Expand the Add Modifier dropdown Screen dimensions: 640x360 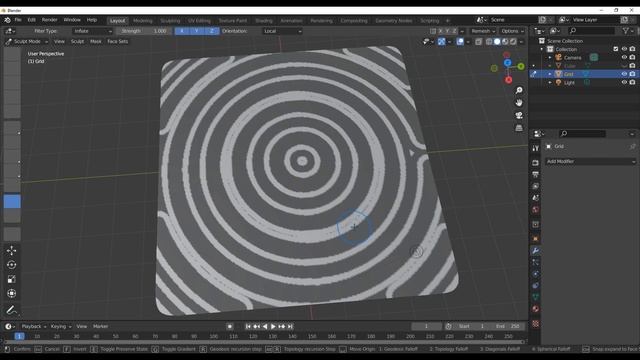click(x=591, y=162)
